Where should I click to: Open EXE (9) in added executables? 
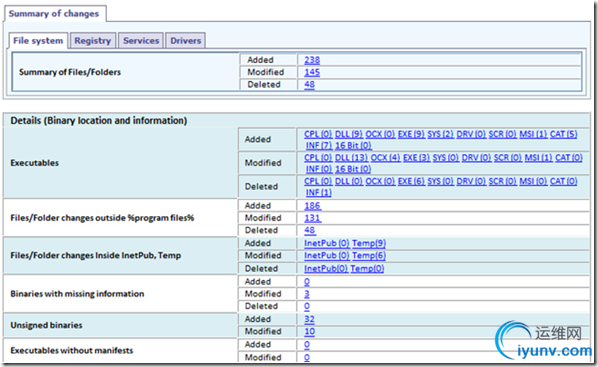tap(411, 134)
